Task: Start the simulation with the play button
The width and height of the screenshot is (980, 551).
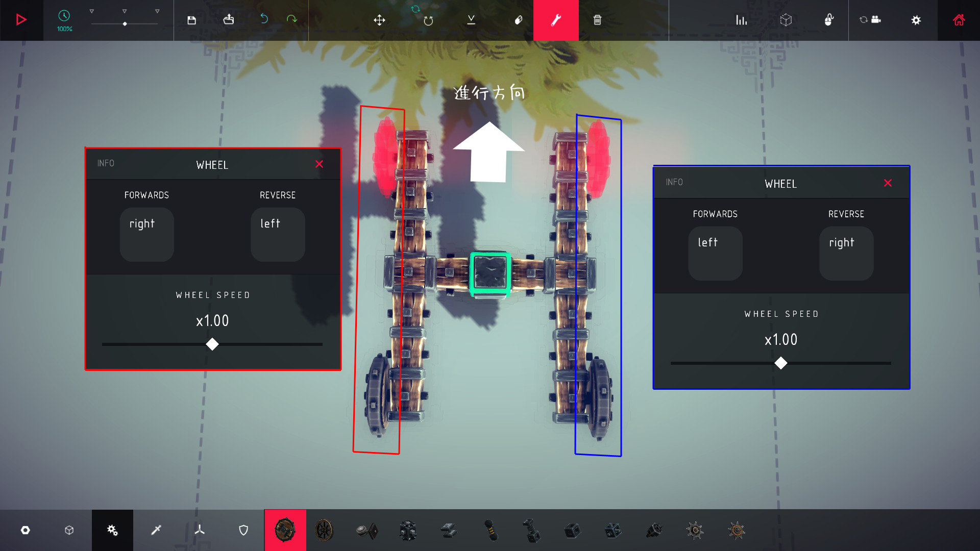Action: (x=21, y=20)
